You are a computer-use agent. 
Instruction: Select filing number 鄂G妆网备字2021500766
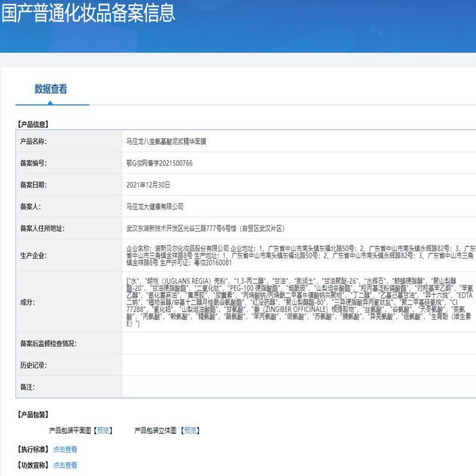(159, 163)
